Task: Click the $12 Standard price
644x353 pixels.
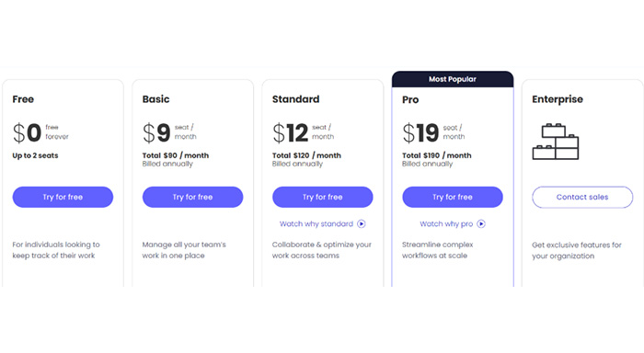Action: click(290, 133)
